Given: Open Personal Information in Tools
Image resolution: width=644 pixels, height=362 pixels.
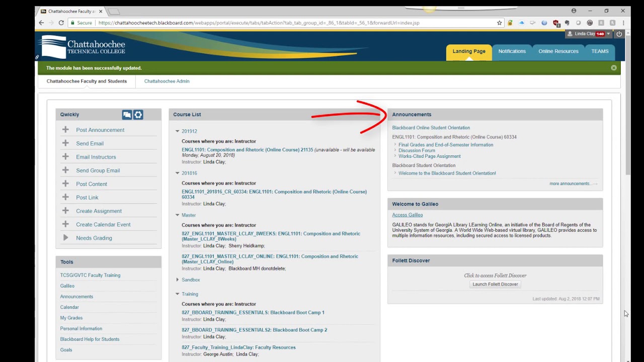Looking at the screenshot, I should coord(81,329).
